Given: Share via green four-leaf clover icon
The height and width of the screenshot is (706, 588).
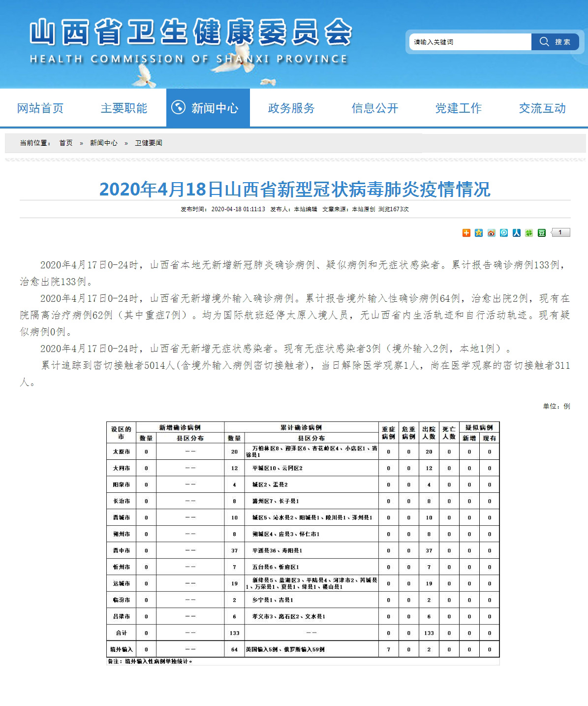Looking at the screenshot, I should tap(529, 233).
